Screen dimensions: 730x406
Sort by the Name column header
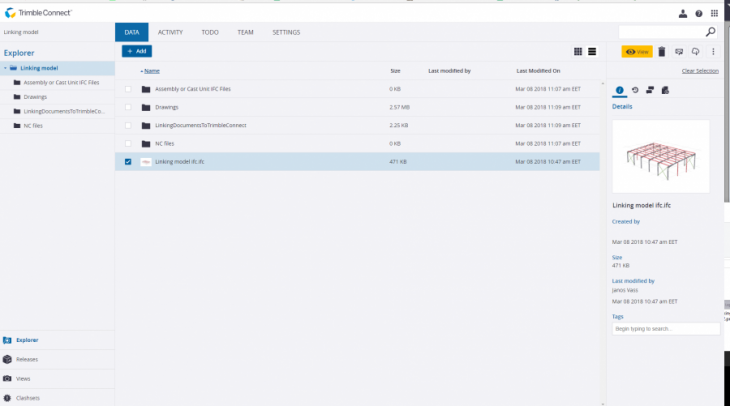(152, 71)
